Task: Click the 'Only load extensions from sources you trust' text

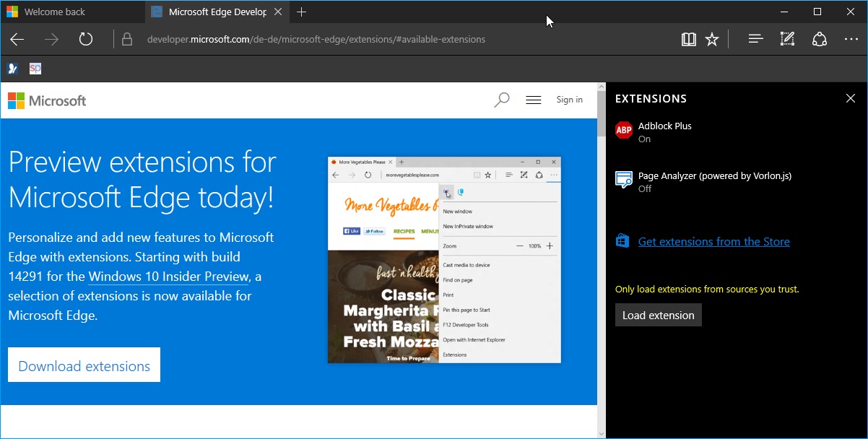Action: pos(707,289)
